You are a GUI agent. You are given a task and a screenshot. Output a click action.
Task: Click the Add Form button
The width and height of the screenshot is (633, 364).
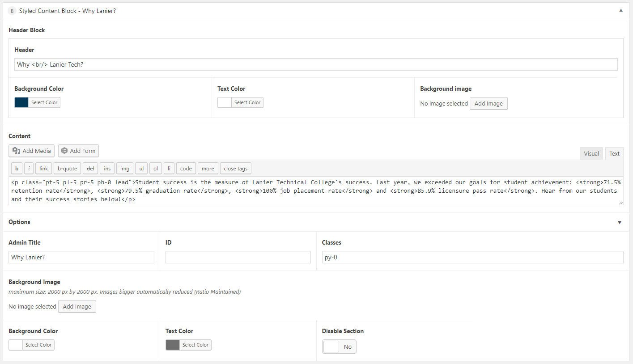point(78,151)
